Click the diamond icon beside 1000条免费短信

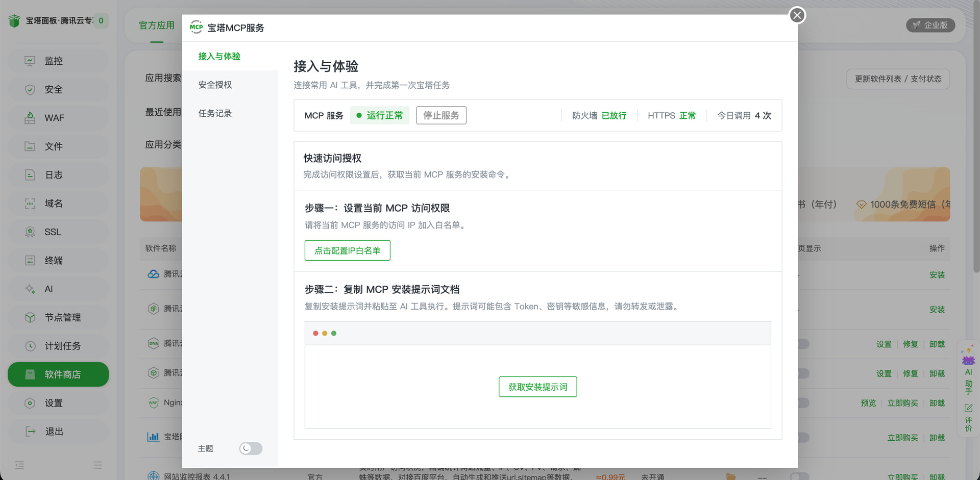click(861, 205)
